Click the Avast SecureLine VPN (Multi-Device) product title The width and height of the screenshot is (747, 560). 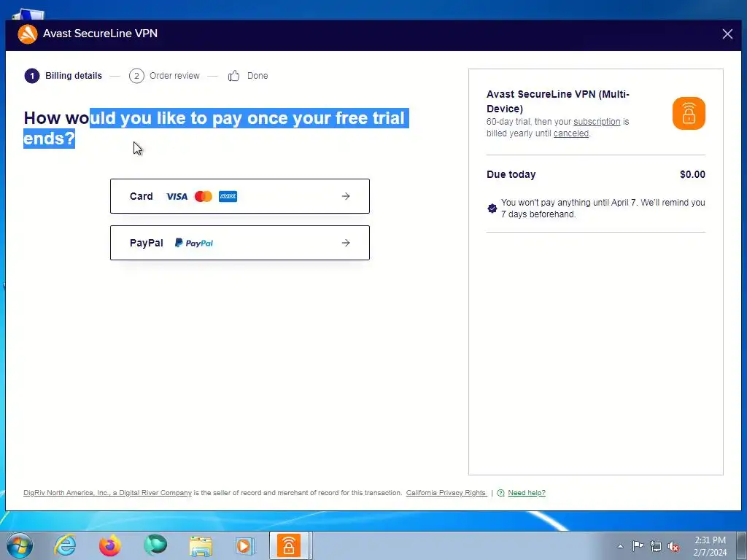[558, 101]
